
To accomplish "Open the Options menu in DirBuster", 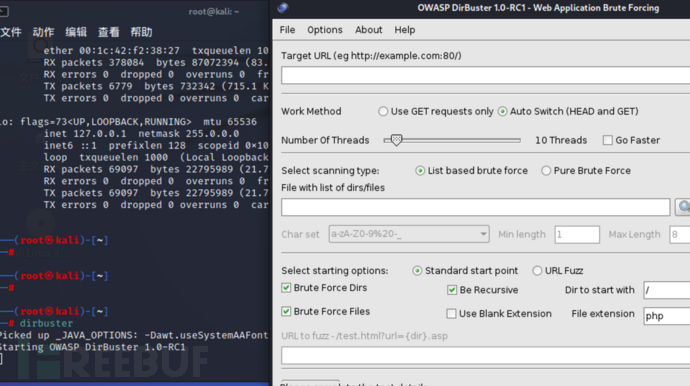I will point(325,30).
